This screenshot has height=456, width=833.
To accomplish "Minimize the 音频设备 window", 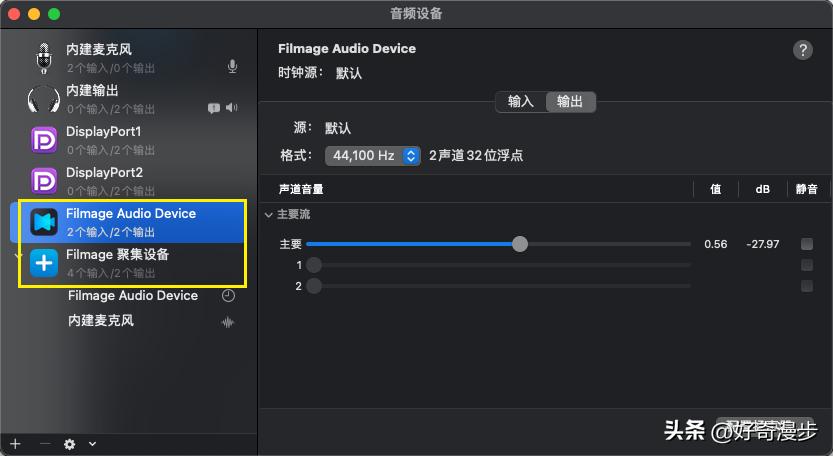I will 34,14.
